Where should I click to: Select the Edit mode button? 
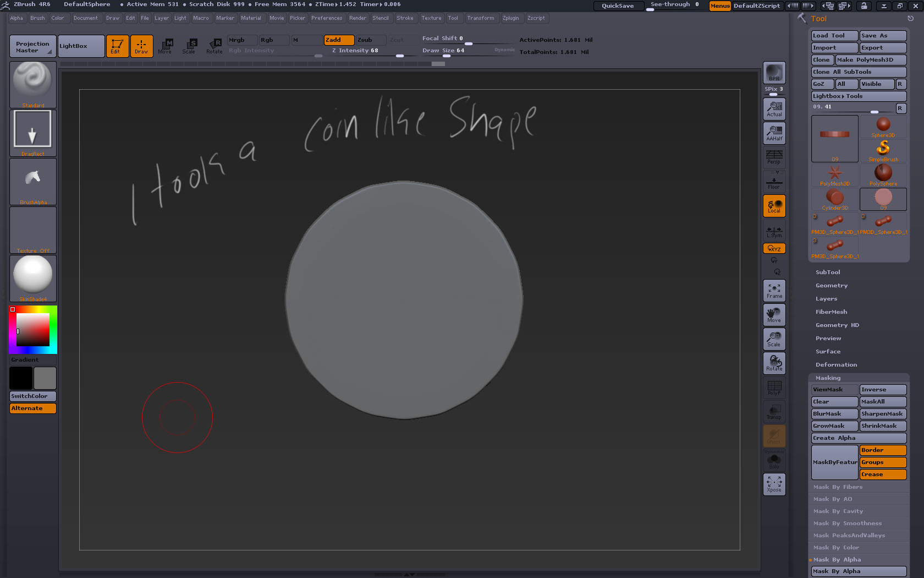coord(117,46)
